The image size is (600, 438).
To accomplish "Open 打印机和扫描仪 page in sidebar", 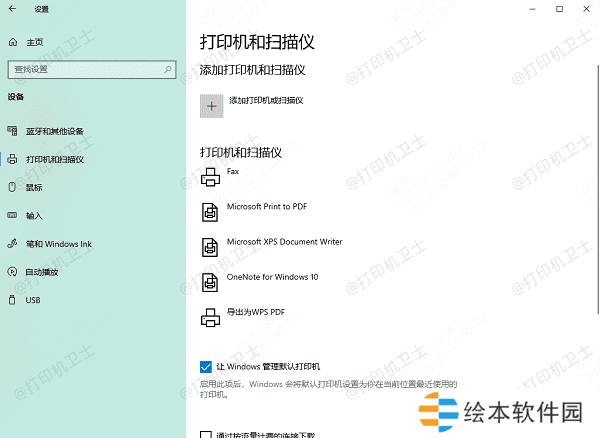I will (x=55, y=159).
